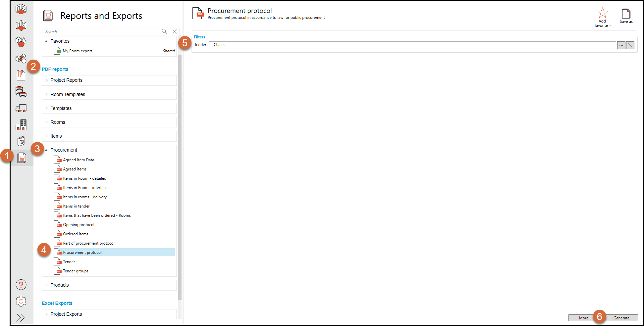Click the Reports and Exports sidebar icon
The image size is (644, 326).
point(21,158)
